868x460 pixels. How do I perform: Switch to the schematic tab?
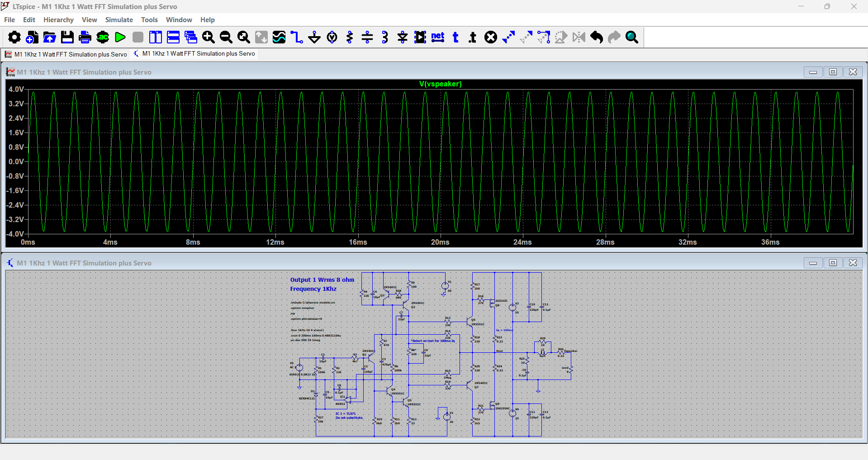click(x=194, y=53)
